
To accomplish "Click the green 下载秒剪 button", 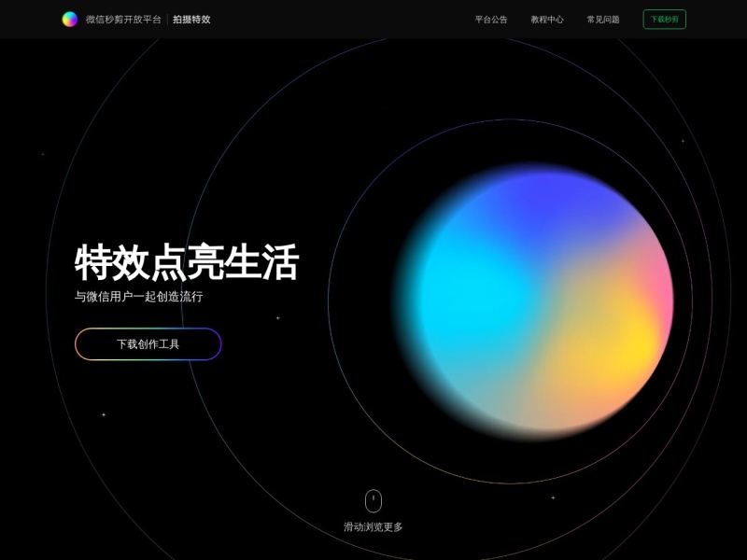I will pyautogui.click(x=664, y=19).
